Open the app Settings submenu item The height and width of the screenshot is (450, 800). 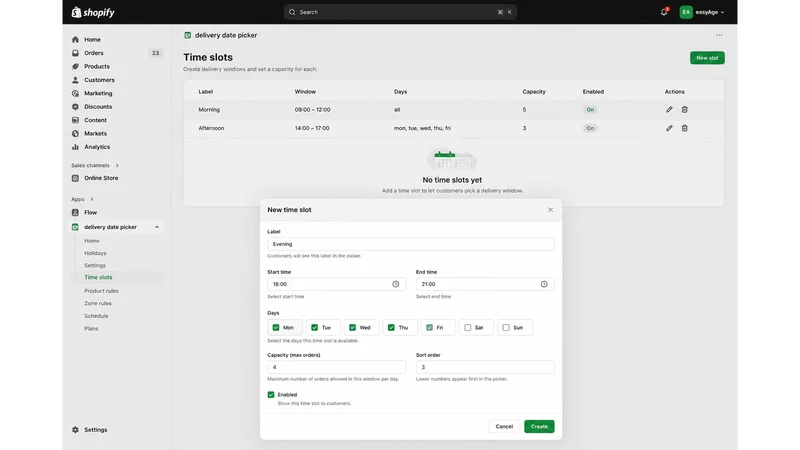point(95,265)
